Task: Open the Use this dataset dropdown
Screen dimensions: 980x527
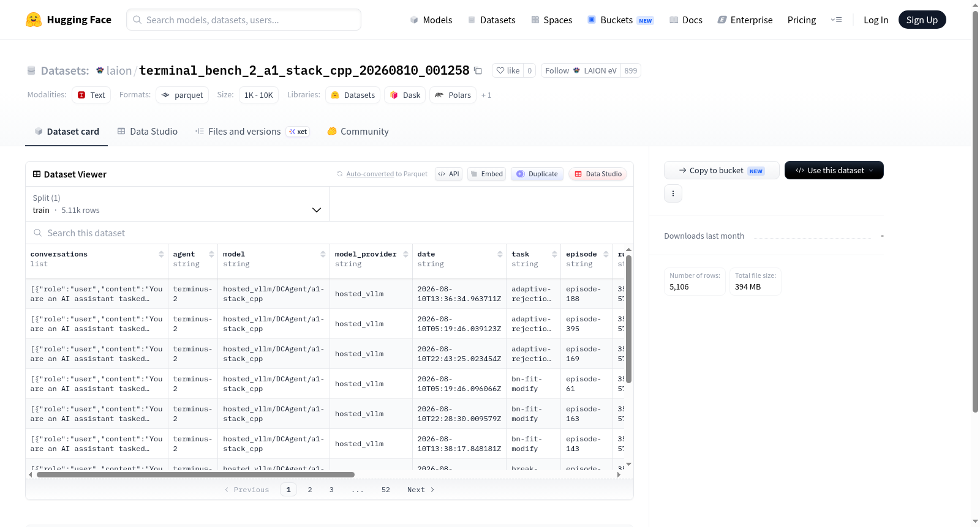Action: (834, 170)
